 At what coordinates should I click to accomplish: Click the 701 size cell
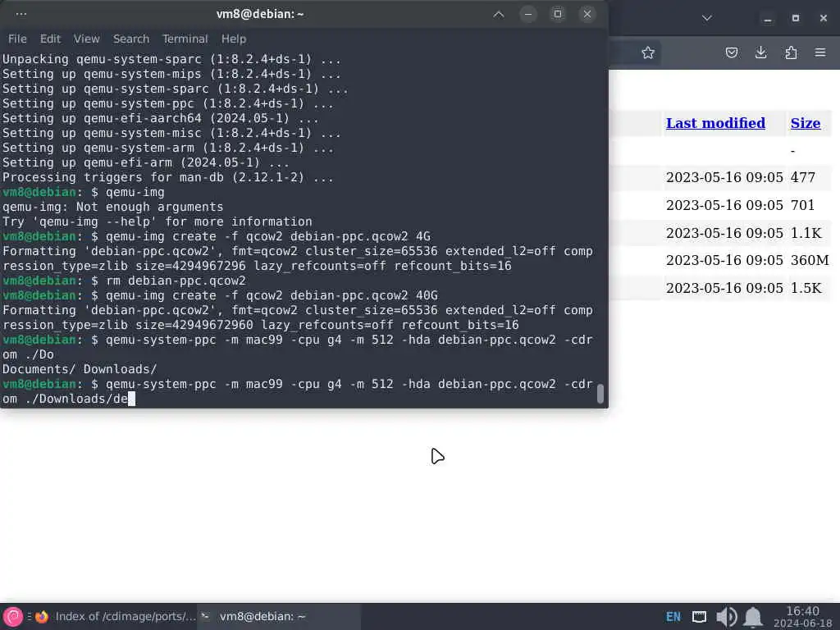[802, 205]
